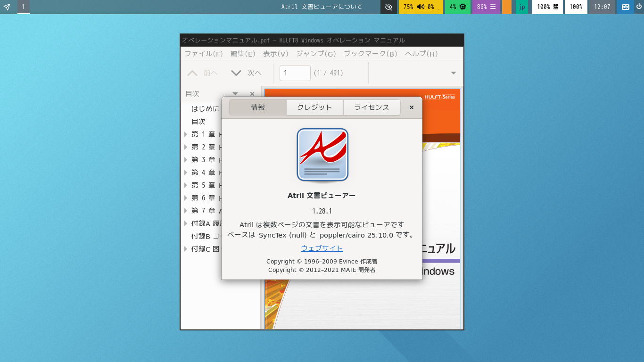
Task: Open the ジャンプ(G) menu
Action: point(316,54)
